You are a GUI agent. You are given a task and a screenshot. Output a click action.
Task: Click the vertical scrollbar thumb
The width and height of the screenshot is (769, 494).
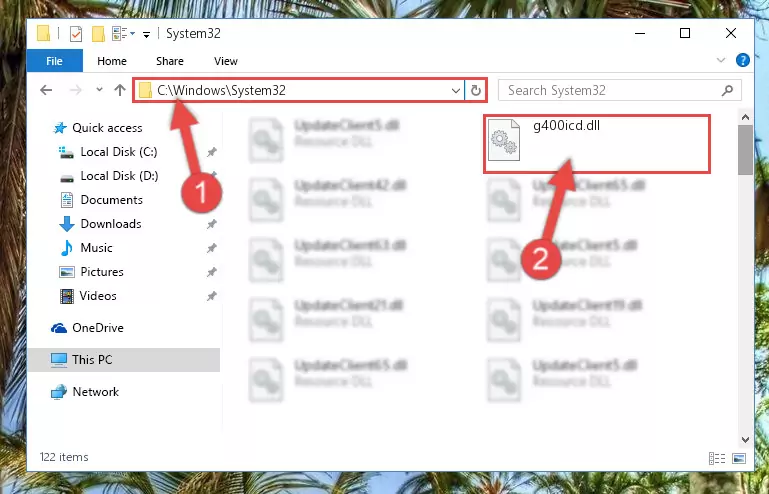745,149
